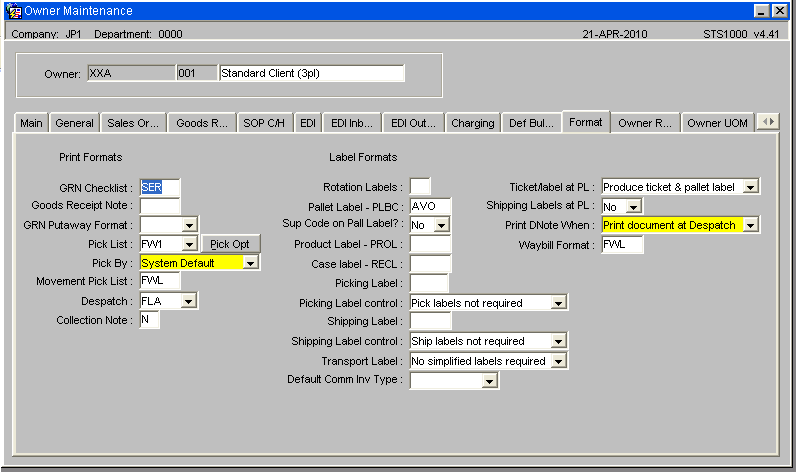Switch to the Owner UOM tab

(x=717, y=123)
